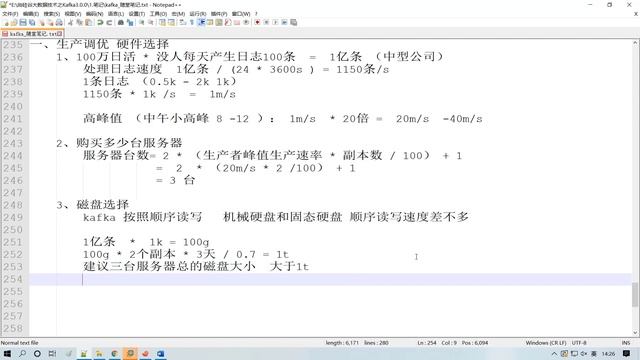Open Task View on the taskbar

pos(52,353)
